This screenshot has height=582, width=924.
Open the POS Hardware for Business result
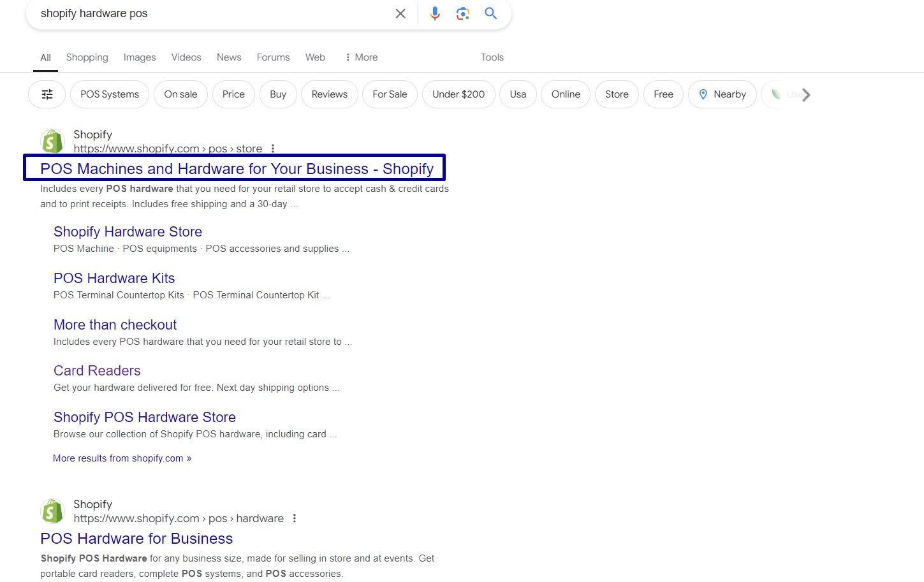[136, 539]
